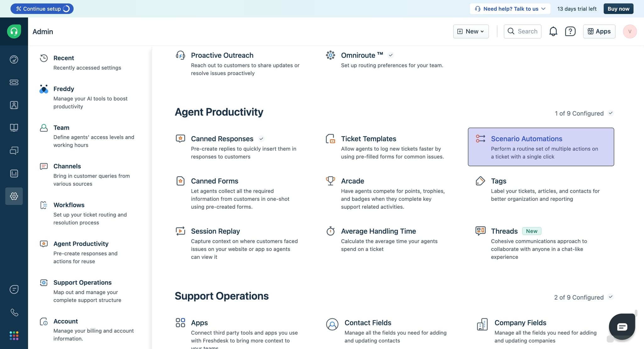This screenshot has width=644, height=349.
Task: Collapse the Agent Productivity configured section chevron
Action: pyautogui.click(x=611, y=113)
